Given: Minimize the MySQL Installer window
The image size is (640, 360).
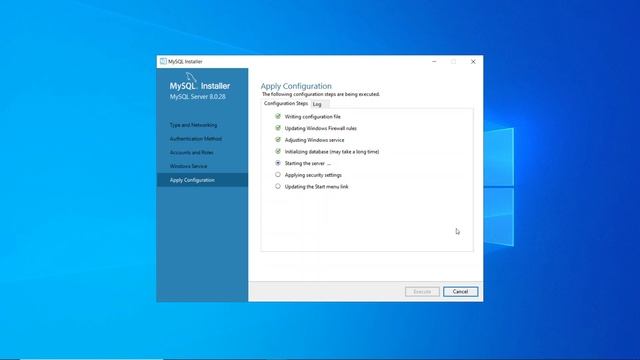Looking at the screenshot, I should click(434, 62).
